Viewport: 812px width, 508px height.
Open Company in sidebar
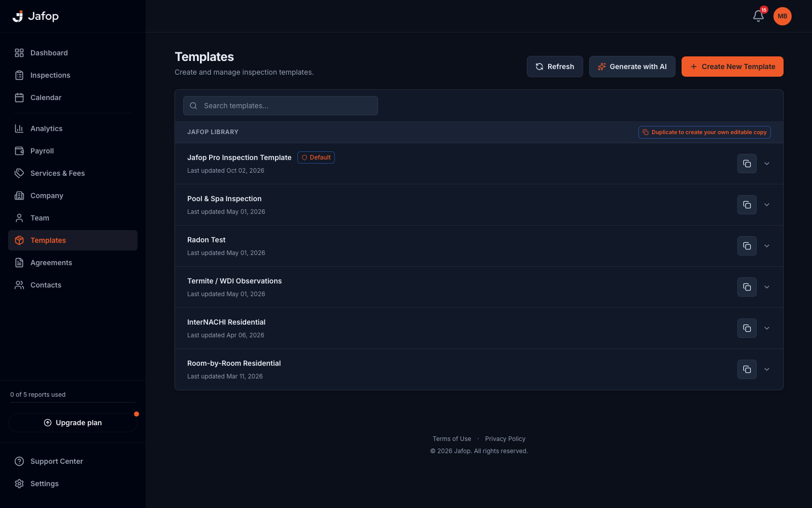[x=73, y=196]
